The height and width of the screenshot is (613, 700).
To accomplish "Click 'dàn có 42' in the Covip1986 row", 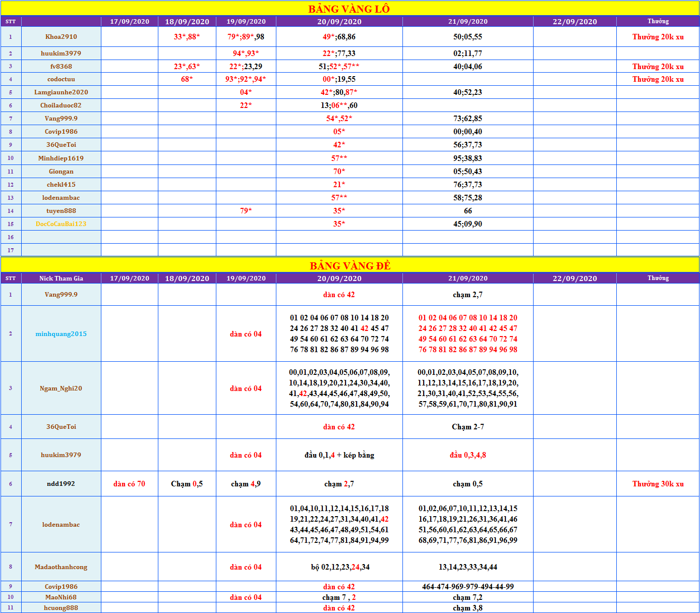I will coord(339,587).
